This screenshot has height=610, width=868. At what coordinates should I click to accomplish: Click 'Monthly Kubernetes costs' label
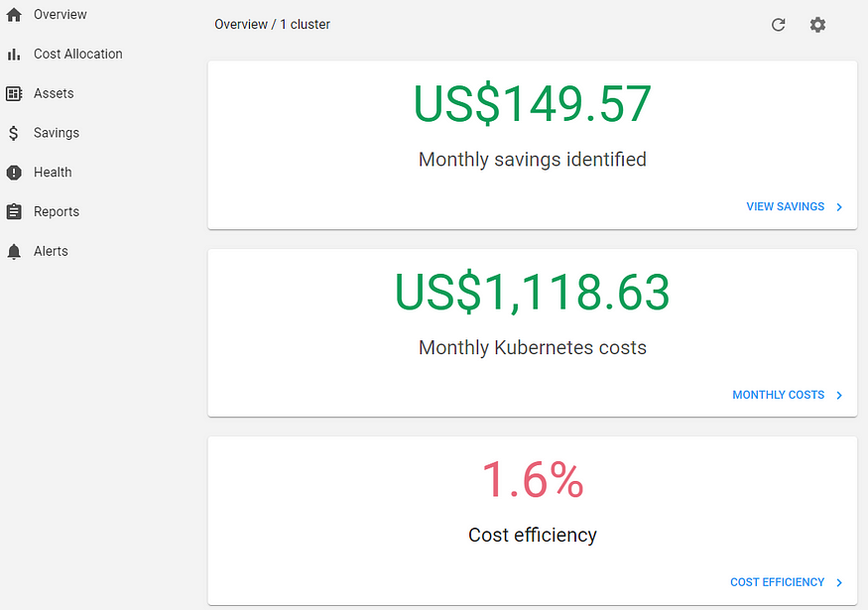pos(533,347)
